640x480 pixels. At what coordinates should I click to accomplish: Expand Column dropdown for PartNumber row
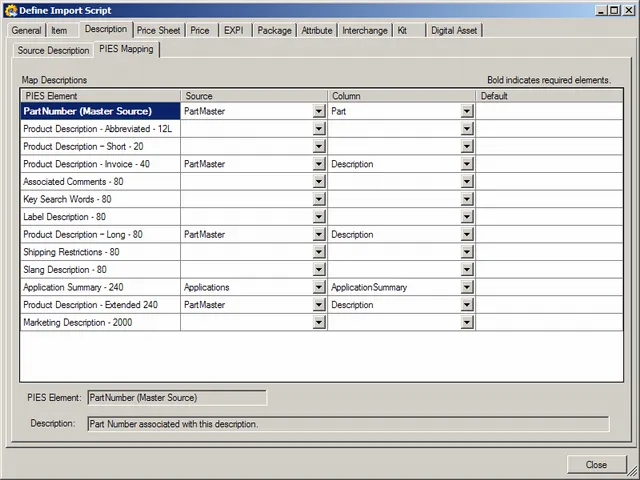click(467, 112)
